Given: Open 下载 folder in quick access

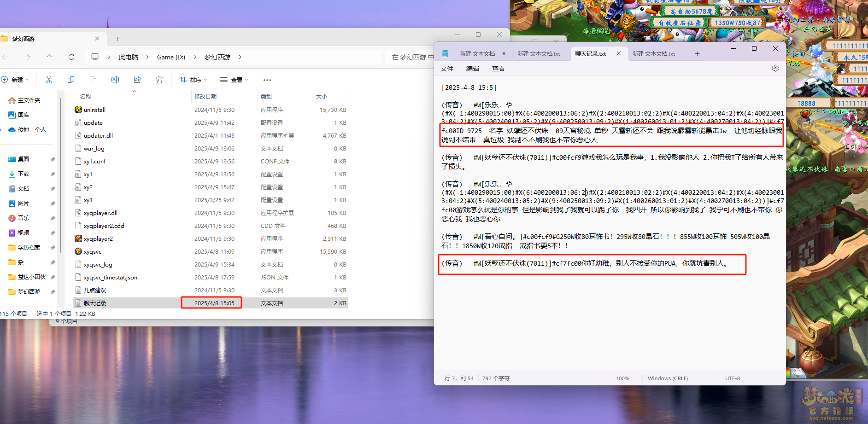Looking at the screenshot, I should click(x=19, y=174).
